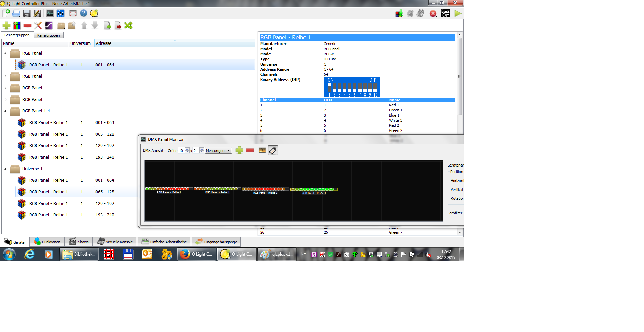This screenshot has height=332, width=644.
Task: Collapse the first RGB Panel group
Action: click(5, 53)
